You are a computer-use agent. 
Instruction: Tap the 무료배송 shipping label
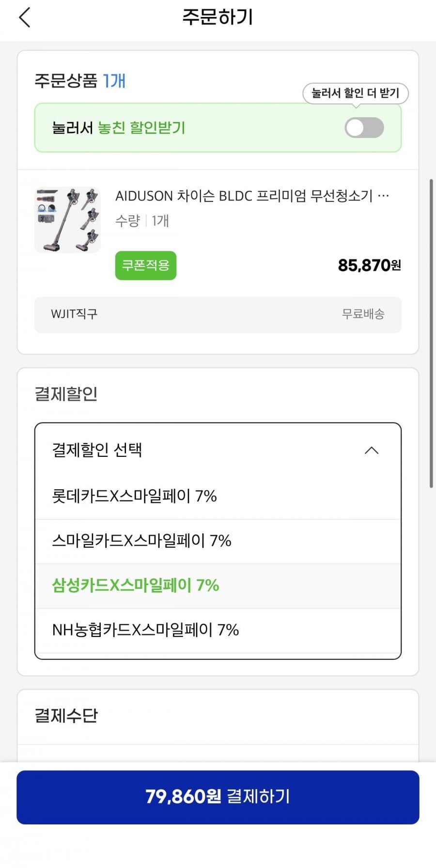pyautogui.click(x=363, y=314)
